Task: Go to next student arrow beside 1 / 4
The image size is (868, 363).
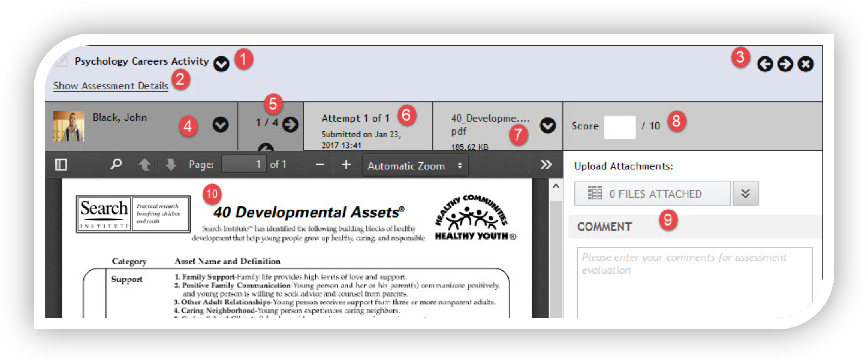Action: pos(290,125)
